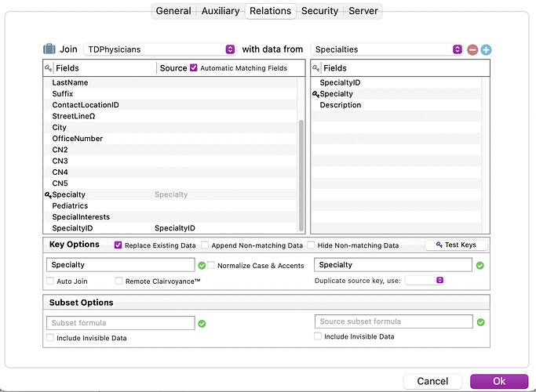Image resolution: width=536 pixels, height=392 pixels.
Task: Add relation with blue plus icon
Action: pyautogui.click(x=486, y=49)
